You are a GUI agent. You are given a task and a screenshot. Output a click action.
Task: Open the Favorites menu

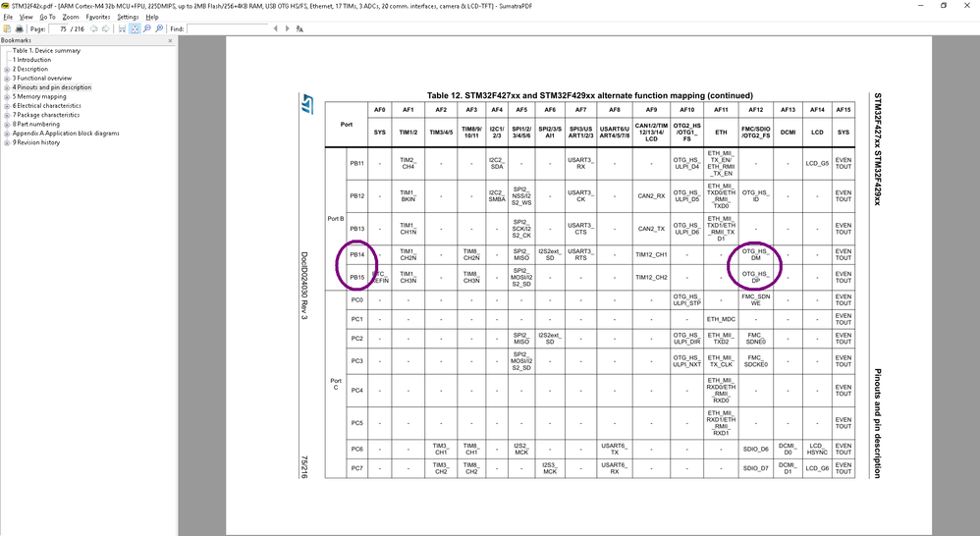coord(98,17)
